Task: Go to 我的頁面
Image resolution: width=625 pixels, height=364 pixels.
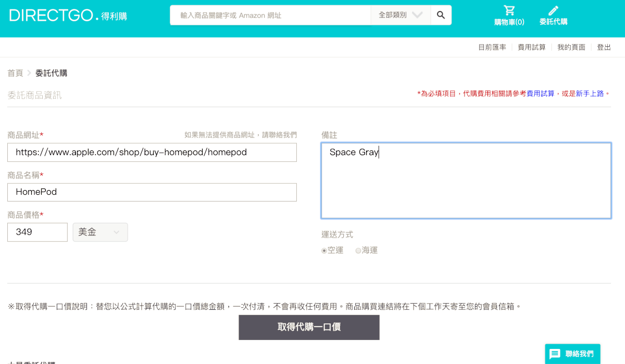Action: pyautogui.click(x=571, y=47)
